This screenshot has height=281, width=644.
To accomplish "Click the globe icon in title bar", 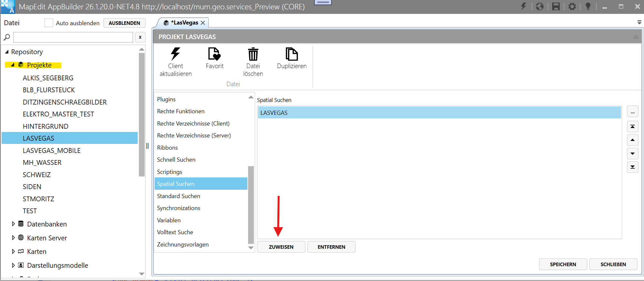I will point(540,6).
